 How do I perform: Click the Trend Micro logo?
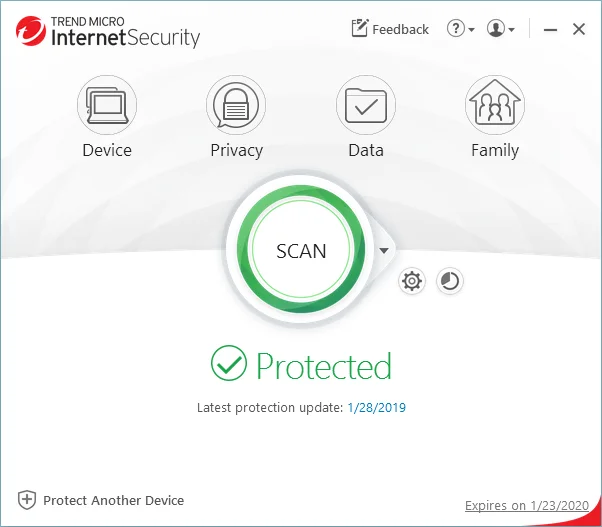point(30,32)
